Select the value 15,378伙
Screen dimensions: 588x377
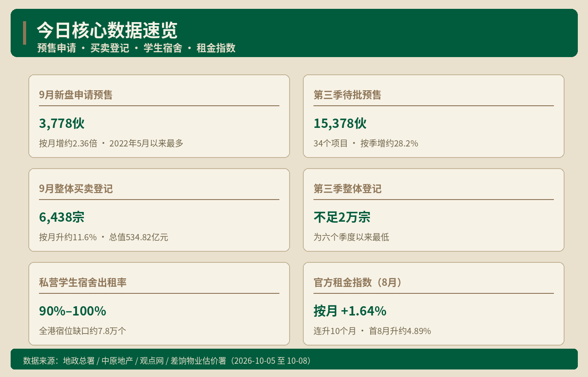pos(340,123)
